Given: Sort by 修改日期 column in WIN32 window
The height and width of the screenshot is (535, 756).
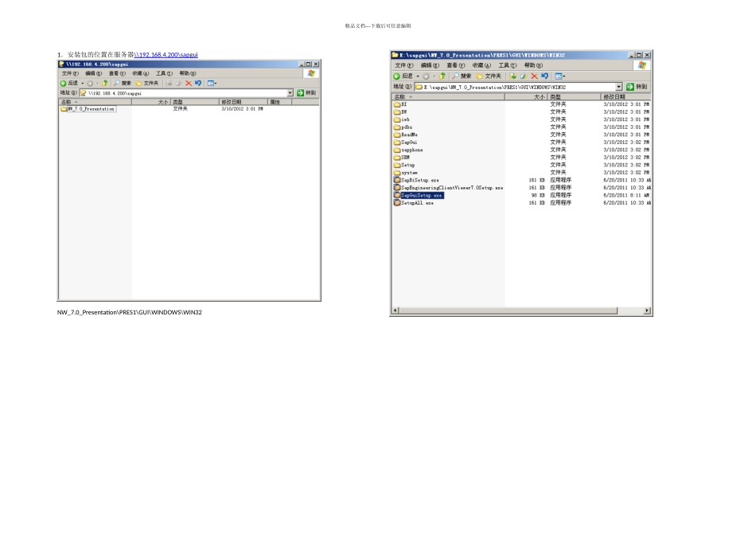Looking at the screenshot, I should point(625,97).
